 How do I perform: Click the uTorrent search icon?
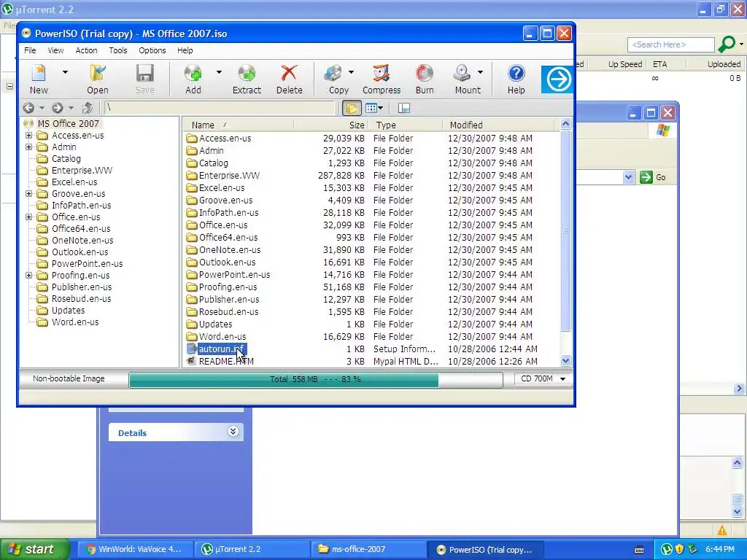click(x=727, y=44)
